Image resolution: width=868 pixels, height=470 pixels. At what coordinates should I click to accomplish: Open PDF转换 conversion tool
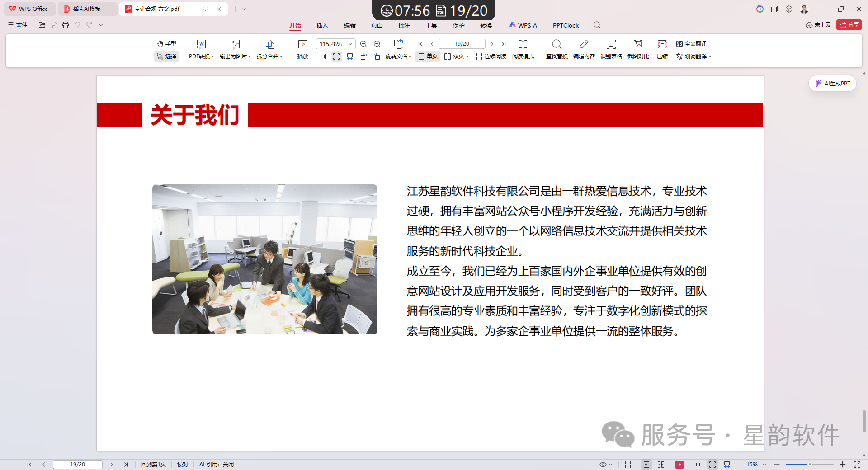(201, 50)
